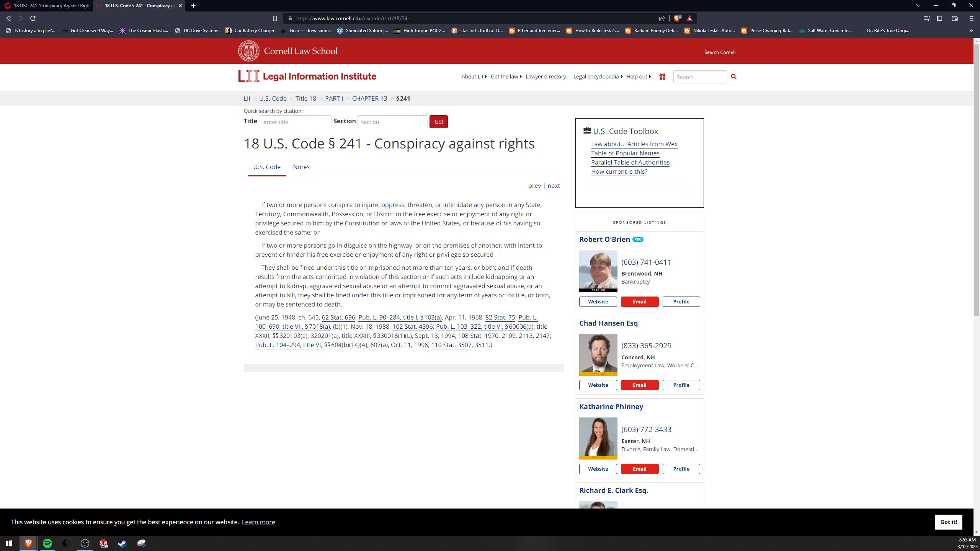Toggle the browser sidebar panel icon

coord(939,18)
